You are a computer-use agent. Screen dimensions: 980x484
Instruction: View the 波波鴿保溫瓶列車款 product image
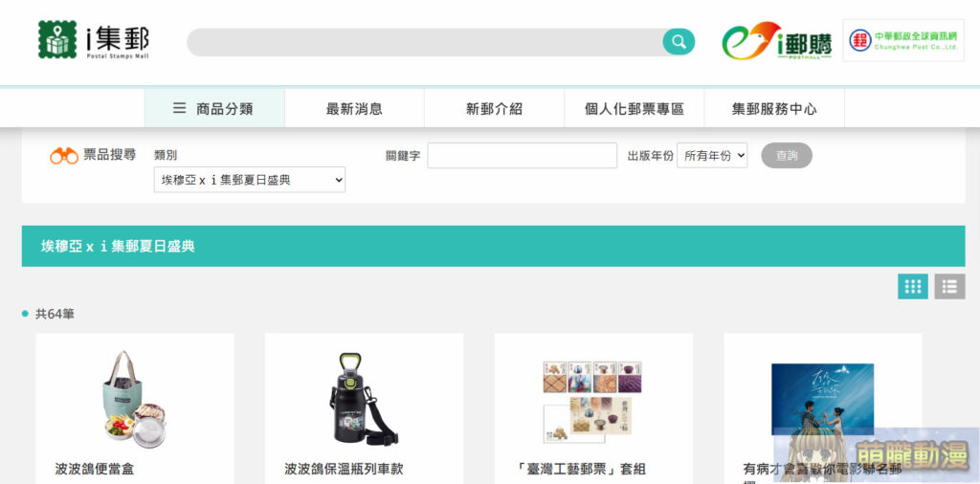pyautogui.click(x=364, y=397)
